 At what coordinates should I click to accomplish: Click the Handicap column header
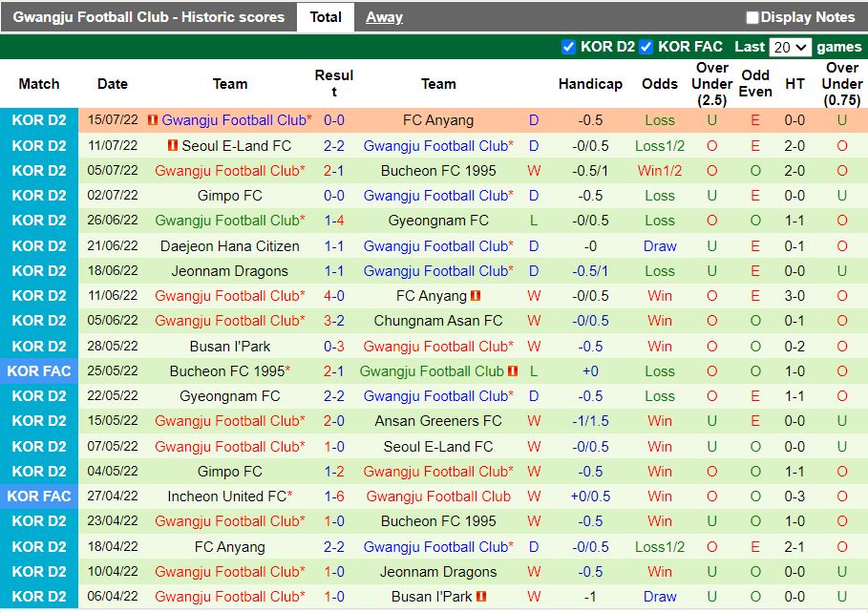coord(590,84)
